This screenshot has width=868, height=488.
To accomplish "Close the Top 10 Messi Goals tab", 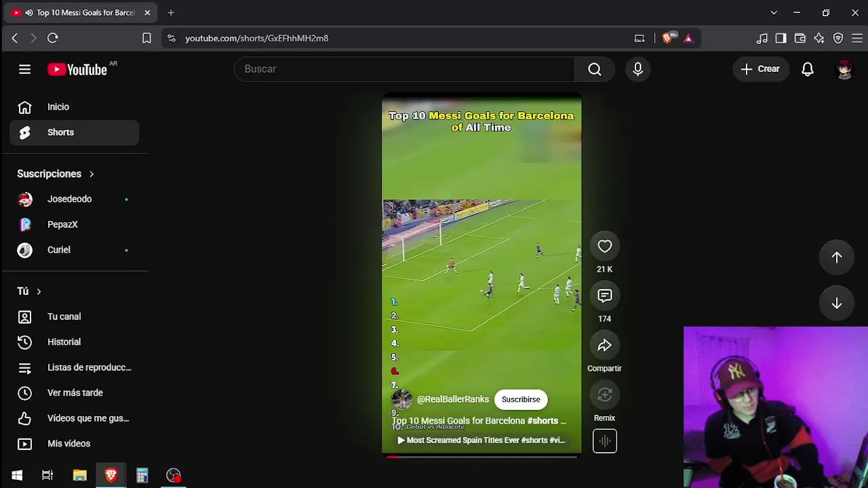I will click(147, 12).
